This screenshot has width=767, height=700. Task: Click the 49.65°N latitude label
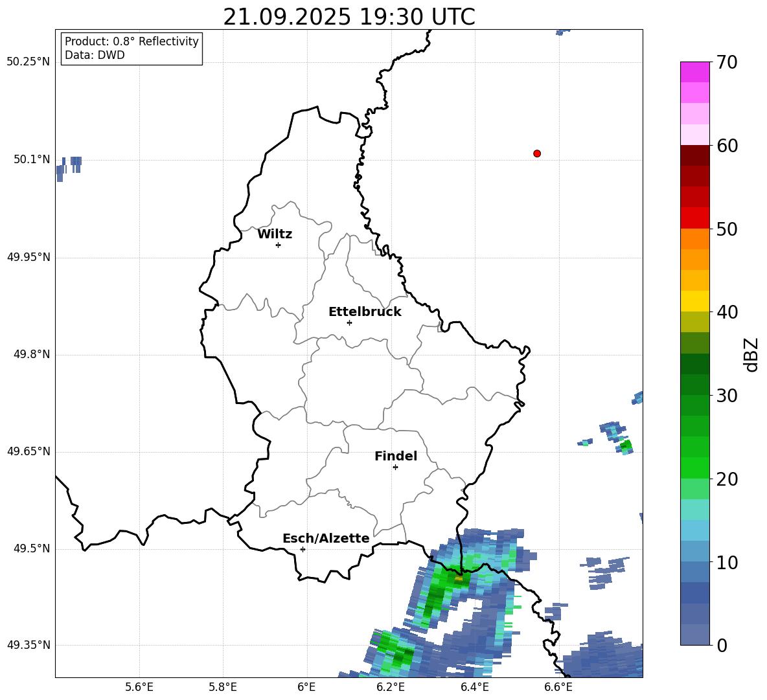click(29, 451)
